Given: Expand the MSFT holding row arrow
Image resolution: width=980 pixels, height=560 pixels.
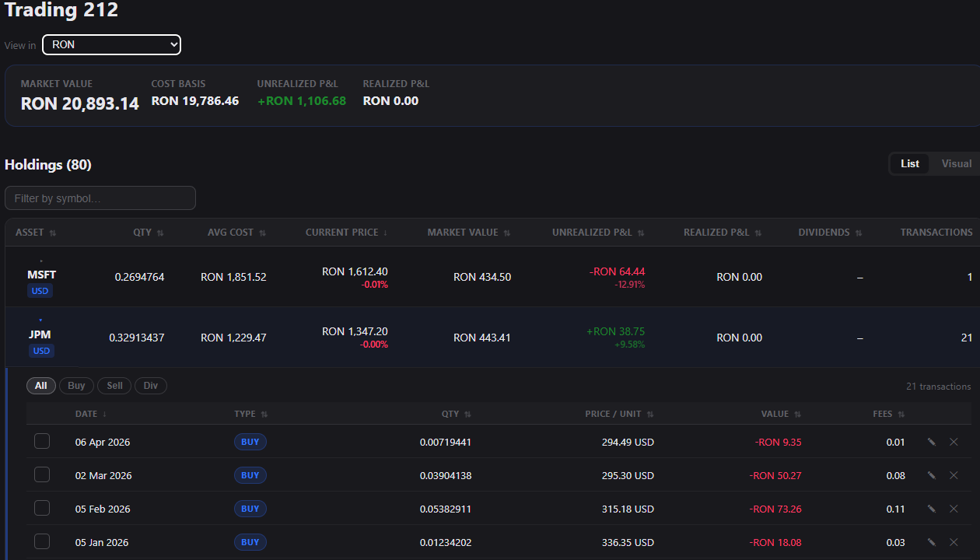Looking at the screenshot, I should [41, 261].
